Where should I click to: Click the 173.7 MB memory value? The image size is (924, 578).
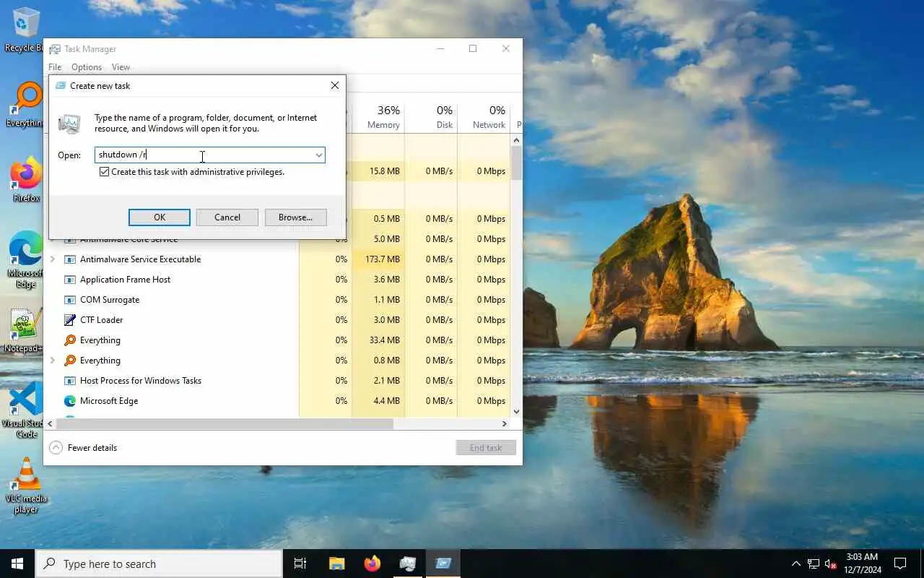(x=383, y=259)
